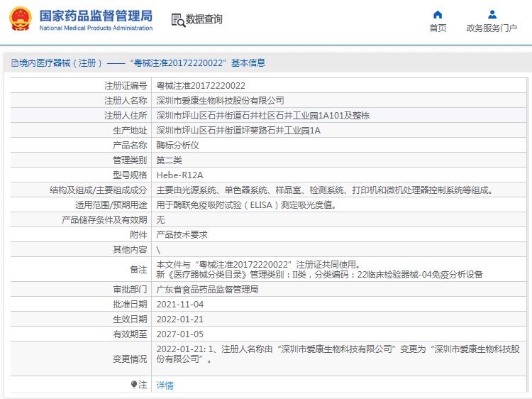Click the 国家药品监督管理局 site title text
This screenshot has height=399, width=532.
(x=96, y=15)
